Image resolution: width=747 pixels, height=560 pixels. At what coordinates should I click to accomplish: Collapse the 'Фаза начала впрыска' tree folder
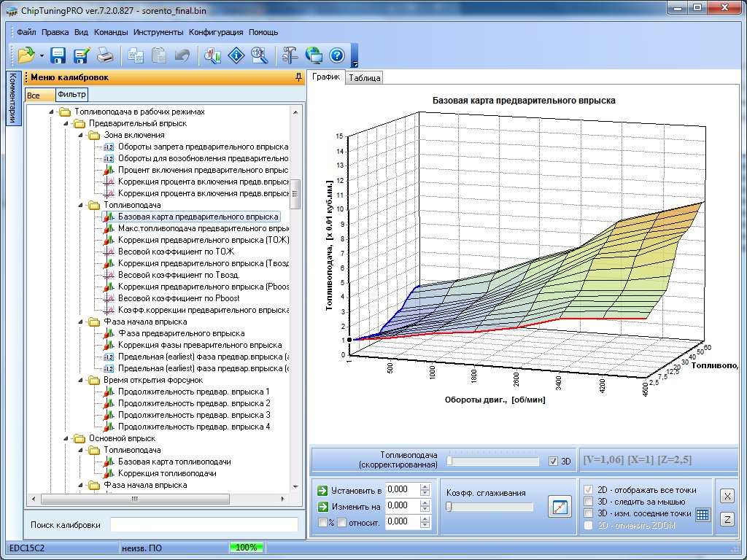pyautogui.click(x=79, y=322)
